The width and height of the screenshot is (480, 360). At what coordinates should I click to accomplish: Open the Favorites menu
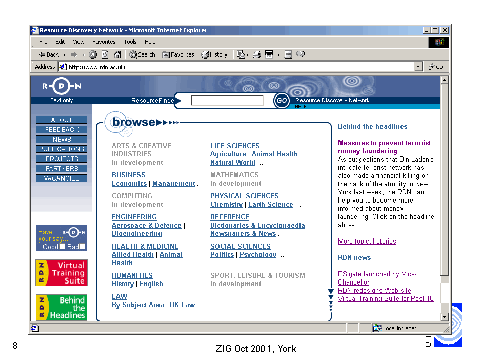pos(104,42)
